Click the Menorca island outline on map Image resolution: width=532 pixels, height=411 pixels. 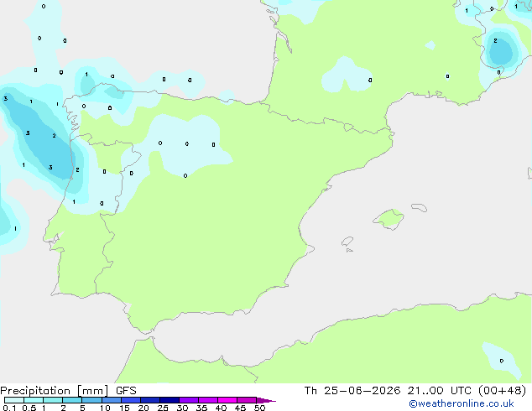click(x=419, y=207)
